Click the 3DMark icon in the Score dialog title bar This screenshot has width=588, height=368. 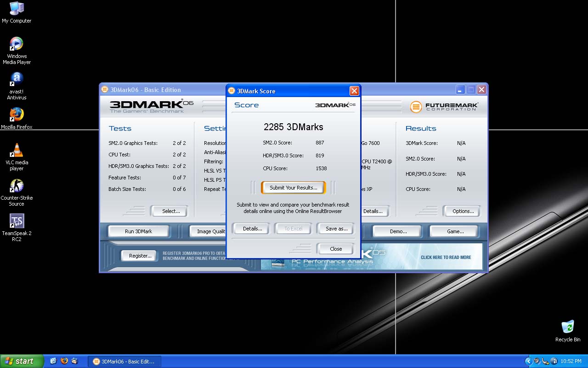pyautogui.click(x=232, y=91)
